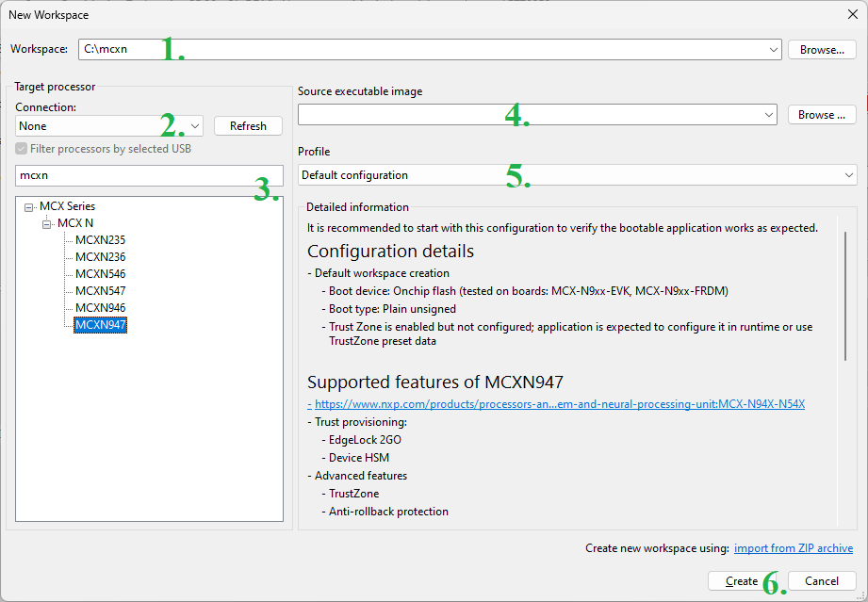Open the Connection dropdown
The width and height of the screenshot is (868, 602).
(195, 125)
